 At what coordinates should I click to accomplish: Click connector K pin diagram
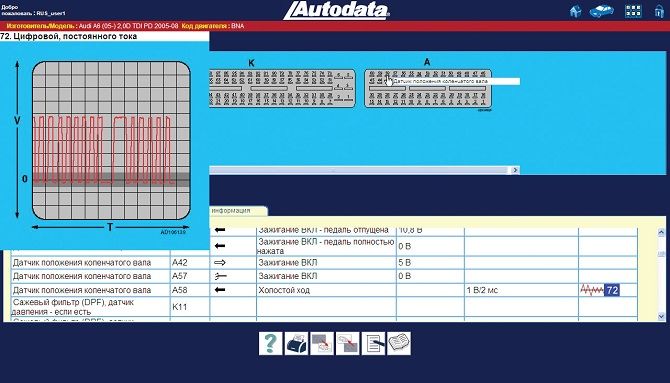[x=282, y=88]
